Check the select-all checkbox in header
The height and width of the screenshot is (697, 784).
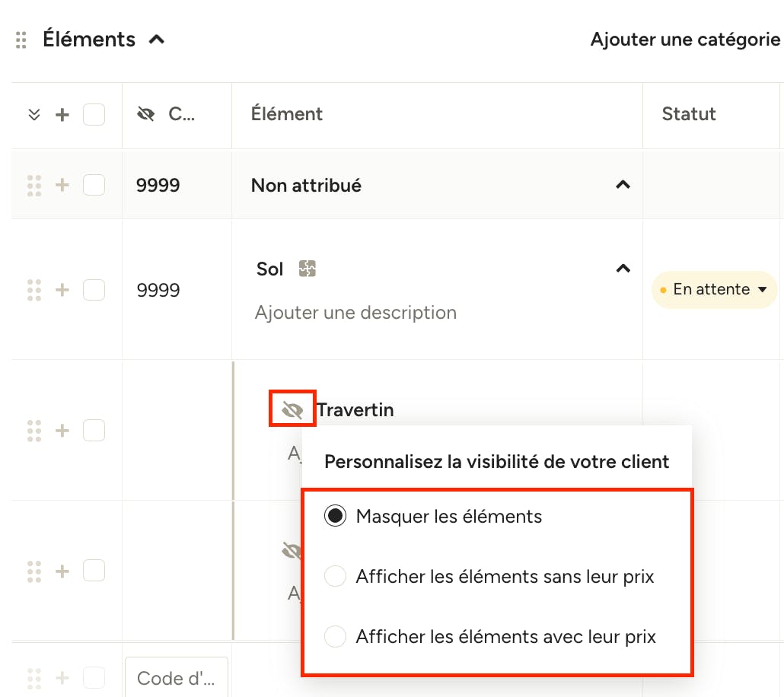coord(94,114)
